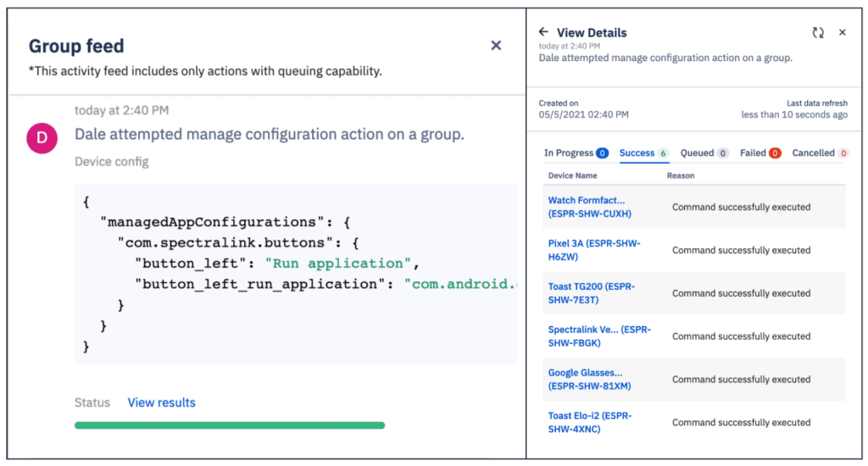868x466 pixels.
Task: Click the Group feed heading
Action: (x=76, y=46)
